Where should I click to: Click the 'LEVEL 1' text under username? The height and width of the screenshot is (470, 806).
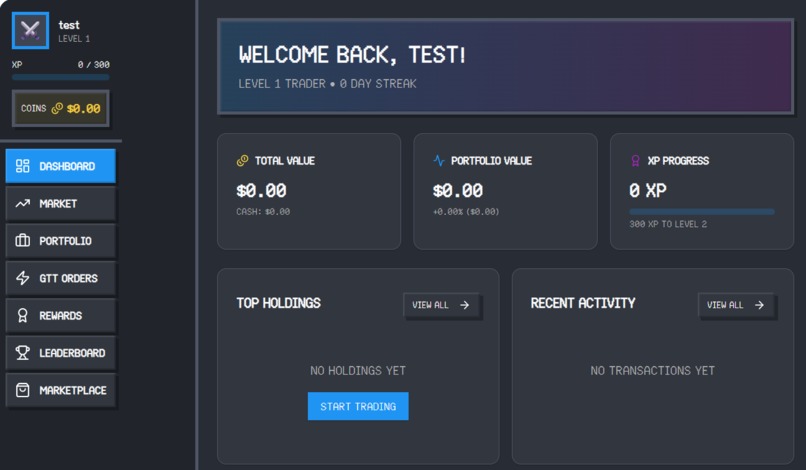(74, 39)
